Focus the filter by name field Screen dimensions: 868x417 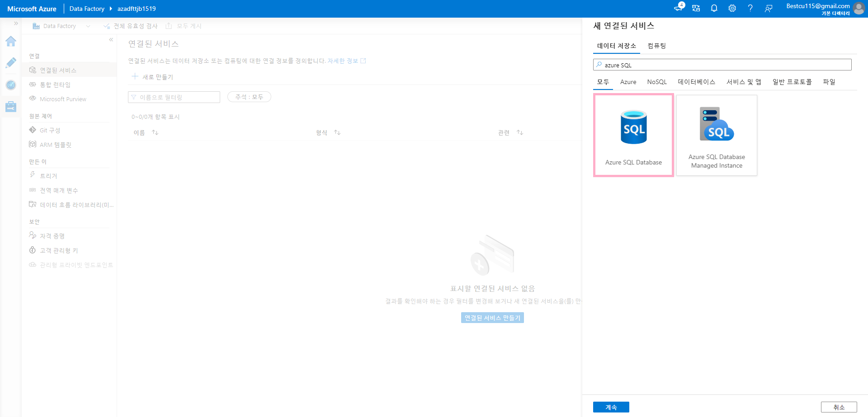[x=174, y=97]
